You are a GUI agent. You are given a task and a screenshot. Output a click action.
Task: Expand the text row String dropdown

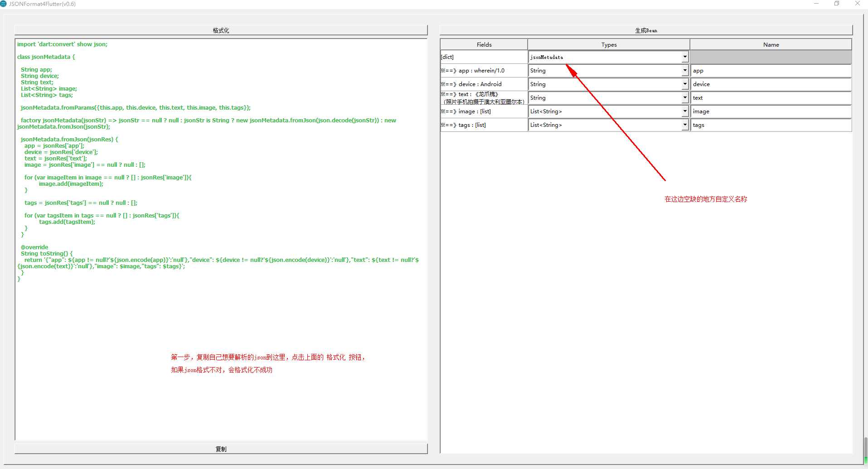684,98
